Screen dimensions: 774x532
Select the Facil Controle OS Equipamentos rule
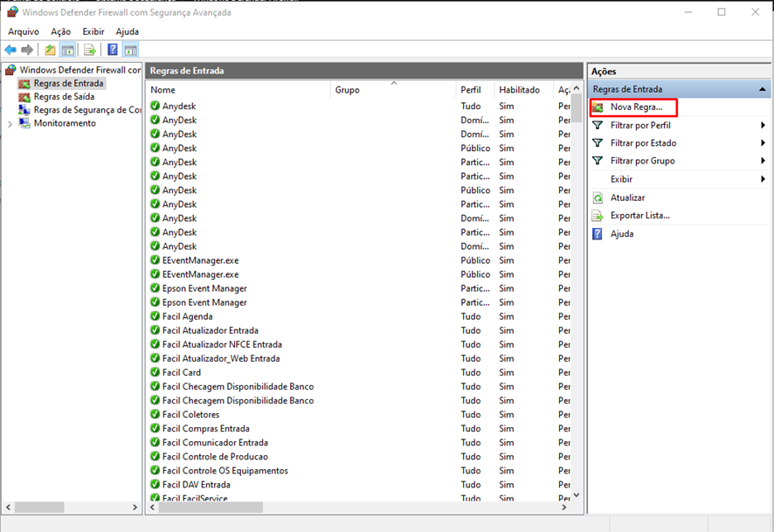tap(359, 470)
